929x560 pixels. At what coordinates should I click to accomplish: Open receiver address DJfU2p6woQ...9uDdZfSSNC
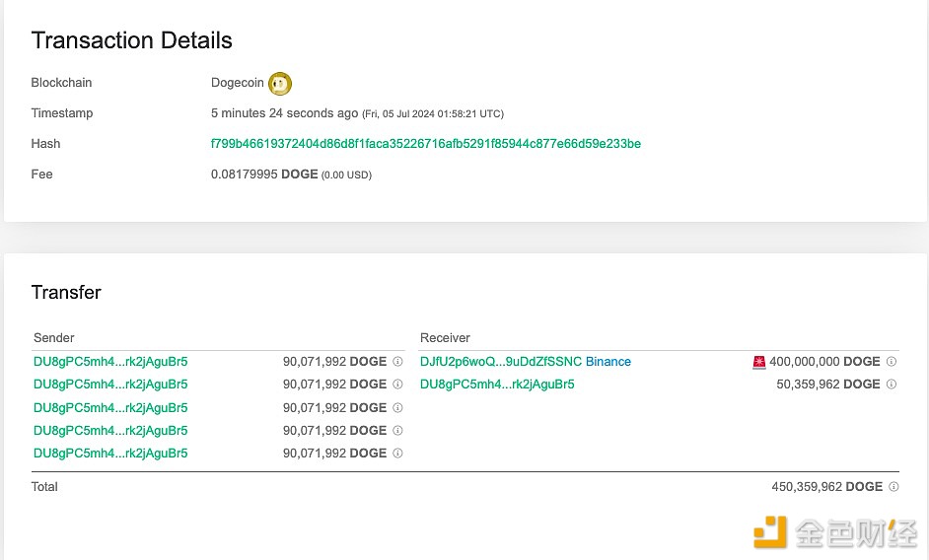pyautogui.click(x=500, y=362)
